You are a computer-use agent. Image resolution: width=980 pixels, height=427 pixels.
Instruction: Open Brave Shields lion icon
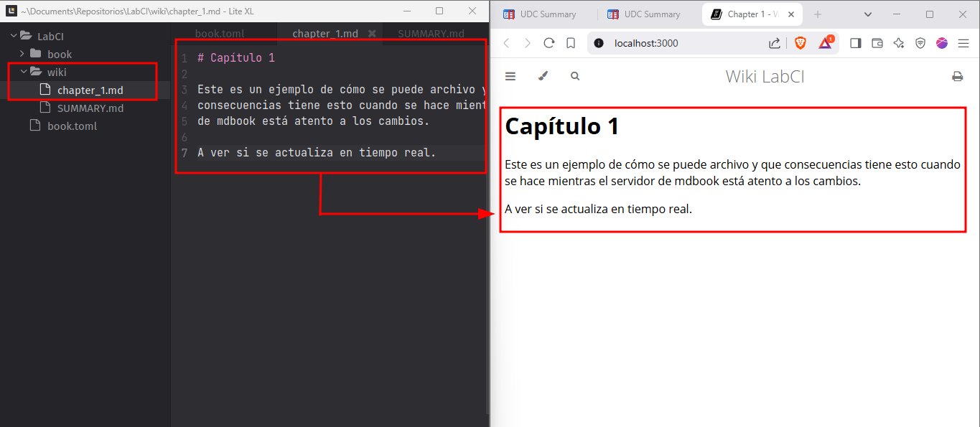point(801,43)
